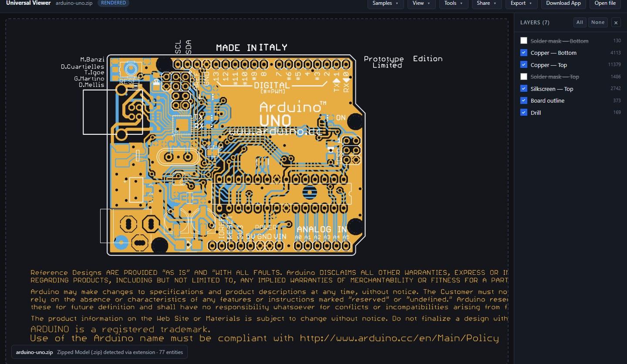627x364 pixels.
Task: Open the View dropdown menu
Action: (x=421, y=3)
